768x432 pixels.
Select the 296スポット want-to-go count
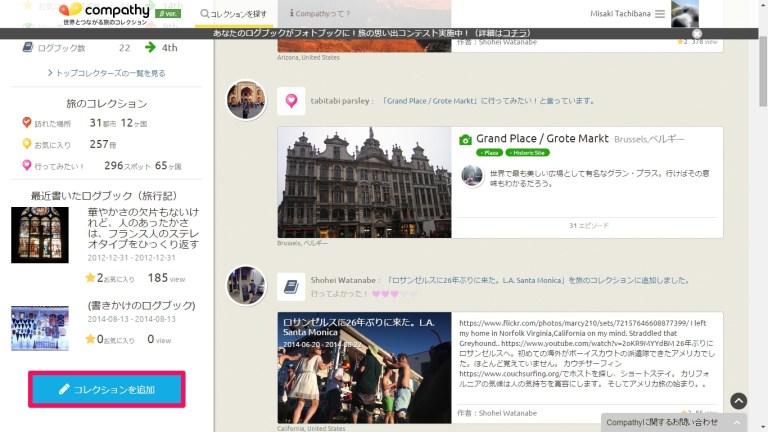click(127, 166)
